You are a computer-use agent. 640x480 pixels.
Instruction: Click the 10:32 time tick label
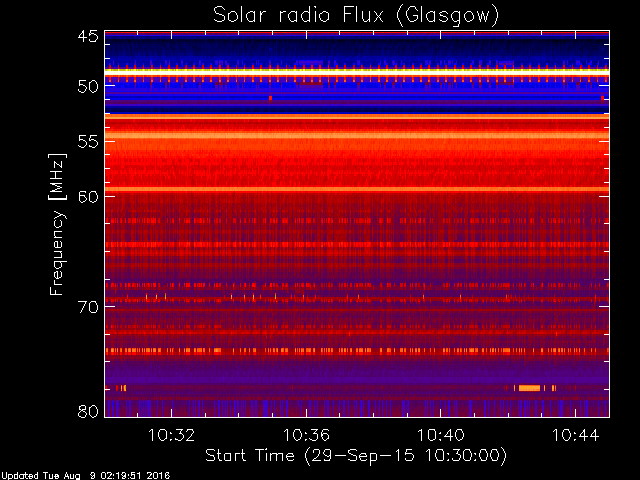[171, 435]
